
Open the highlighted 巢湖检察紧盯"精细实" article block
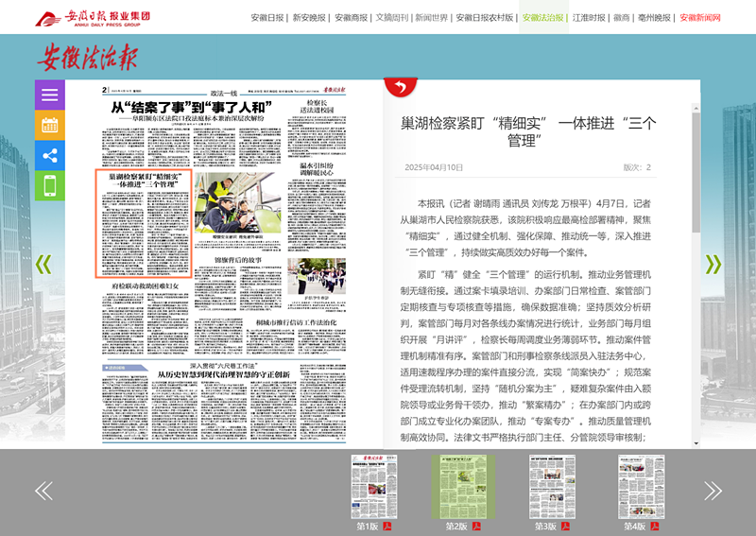tap(144, 223)
